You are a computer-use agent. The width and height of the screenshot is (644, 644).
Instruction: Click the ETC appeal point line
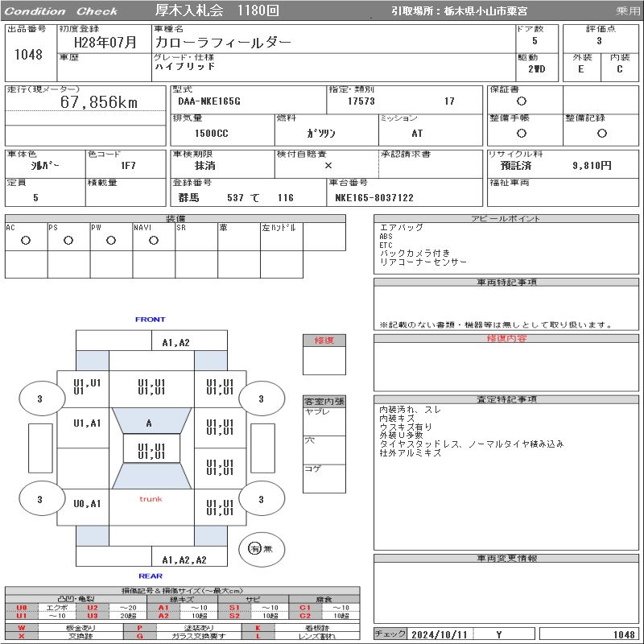386,245
